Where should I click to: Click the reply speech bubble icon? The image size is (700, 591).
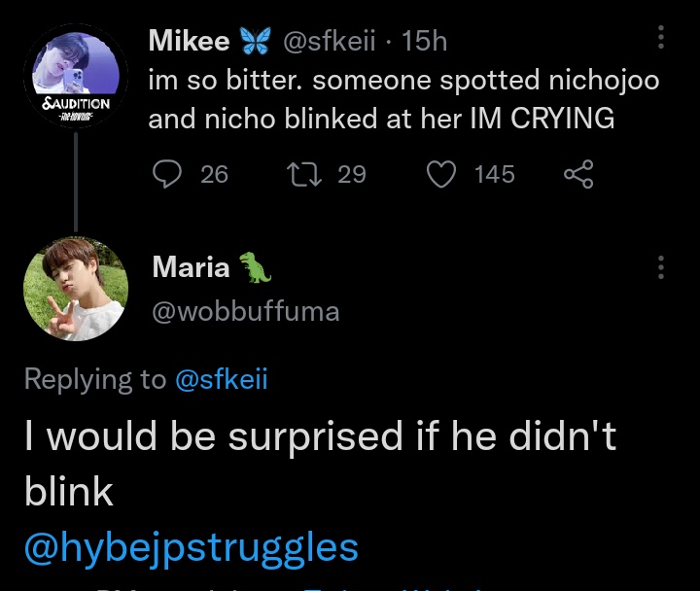click(x=167, y=174)
